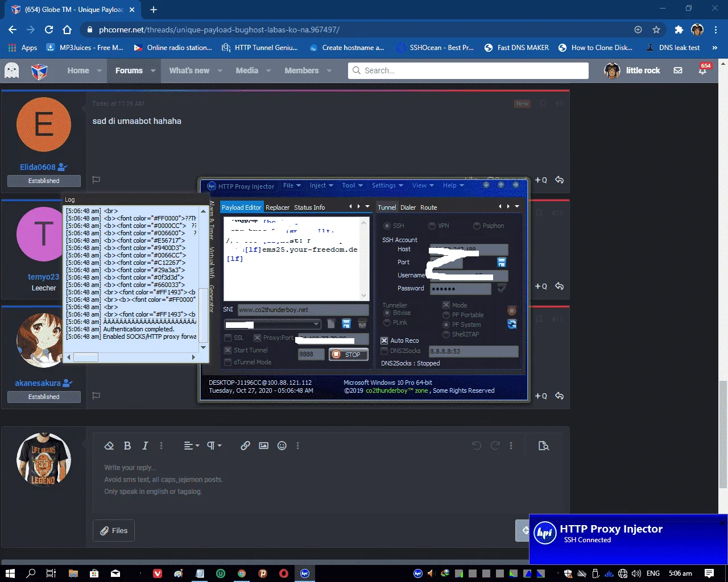Open the What's new forum menu
Viewport: 728px width, 582px height.
point(189,70)
